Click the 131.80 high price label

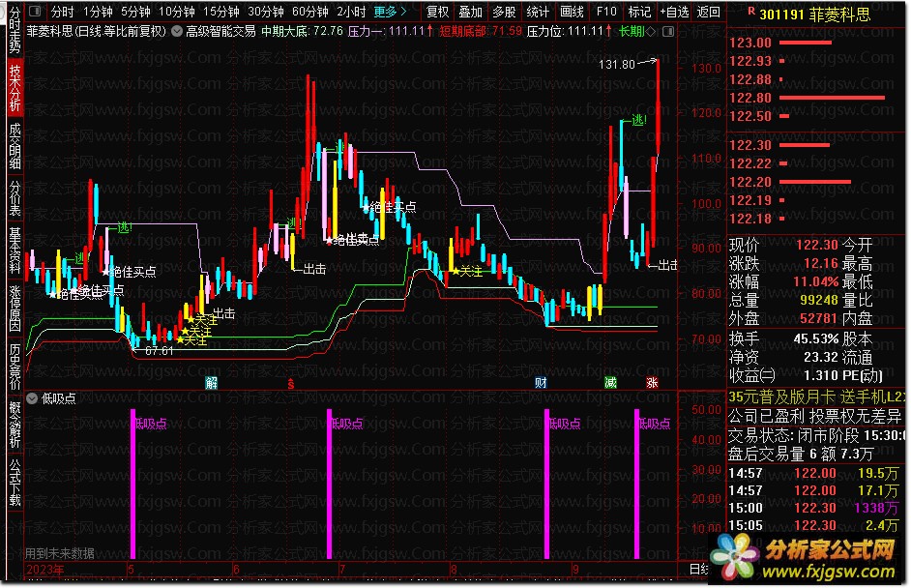(x=616, y=65)
